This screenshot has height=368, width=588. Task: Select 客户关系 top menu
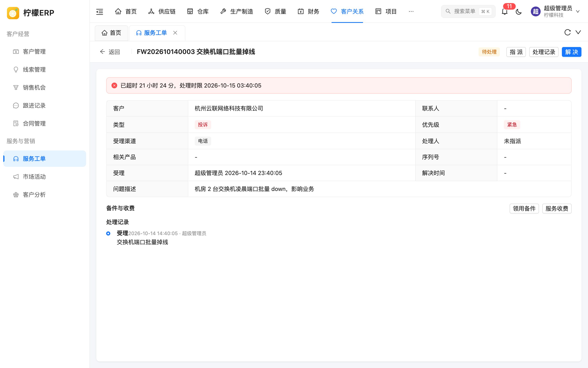coord(347,11)
